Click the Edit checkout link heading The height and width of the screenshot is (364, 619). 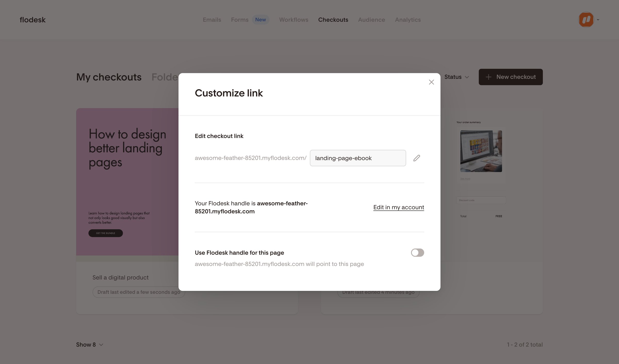click(219, 136)
